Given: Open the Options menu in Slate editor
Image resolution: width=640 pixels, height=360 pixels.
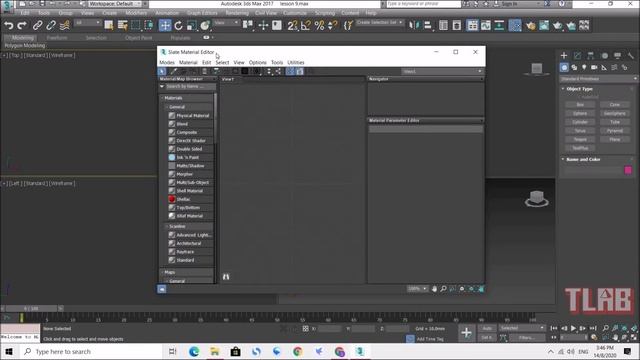Looking at the screenshot, I should (x=258, y=62).
